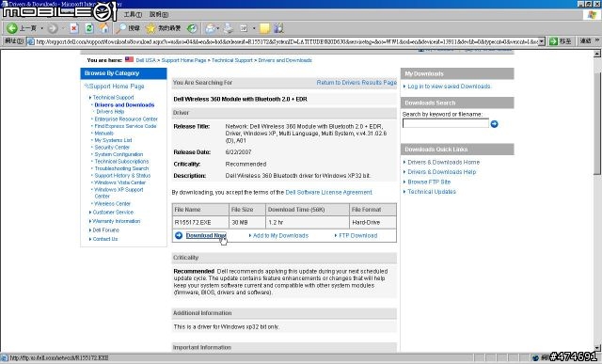
Task: Open My Systems List sidebar link
Action: tap(113, 140)
